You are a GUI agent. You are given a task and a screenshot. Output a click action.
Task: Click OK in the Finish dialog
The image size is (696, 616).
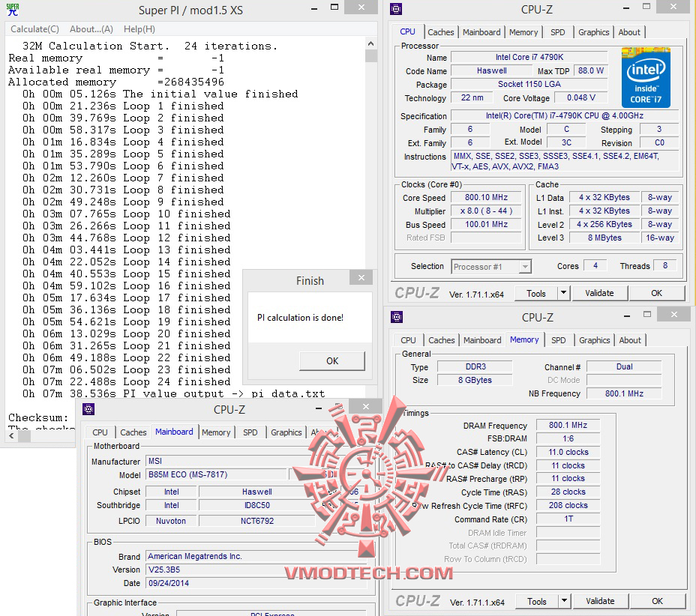click(332, 361)
